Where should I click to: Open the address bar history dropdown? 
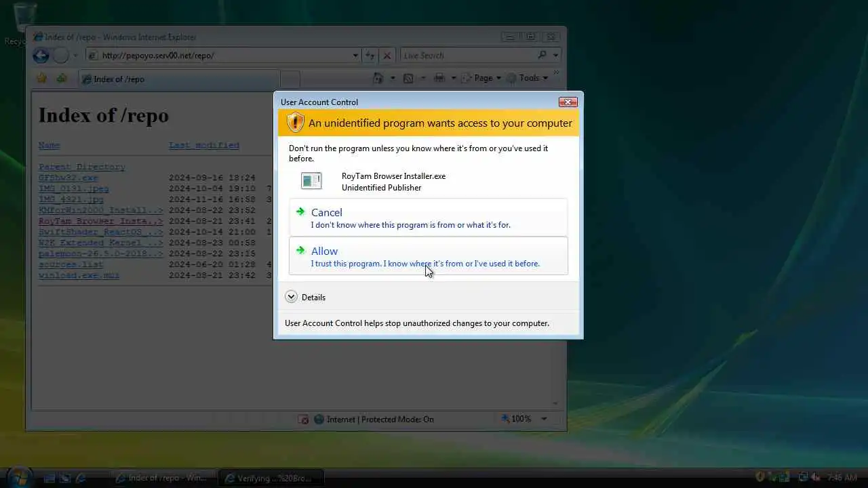point(355,56)
